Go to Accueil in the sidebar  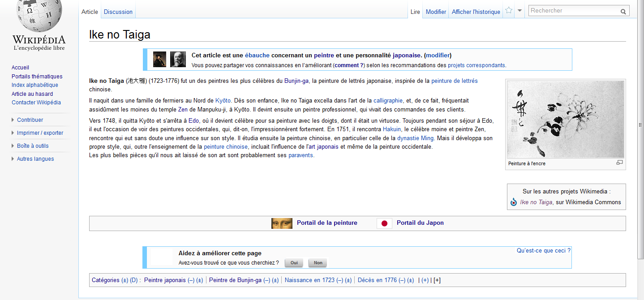pyautogui.click(x=20, y=68)
